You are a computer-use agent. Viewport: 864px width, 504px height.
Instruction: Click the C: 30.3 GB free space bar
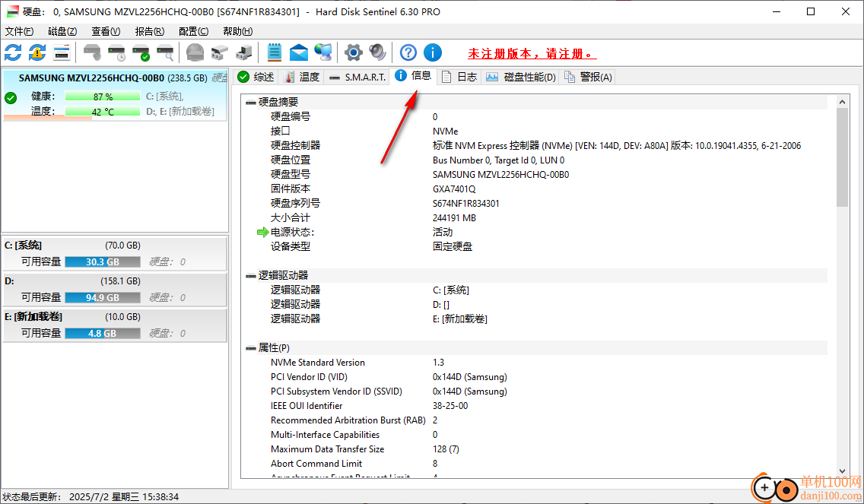[x=103, y=262]
